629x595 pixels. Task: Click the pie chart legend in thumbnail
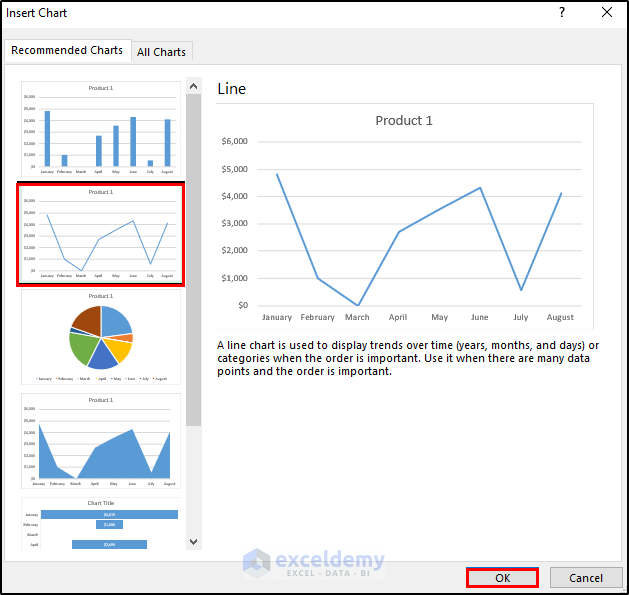click(x=101, y=378)
